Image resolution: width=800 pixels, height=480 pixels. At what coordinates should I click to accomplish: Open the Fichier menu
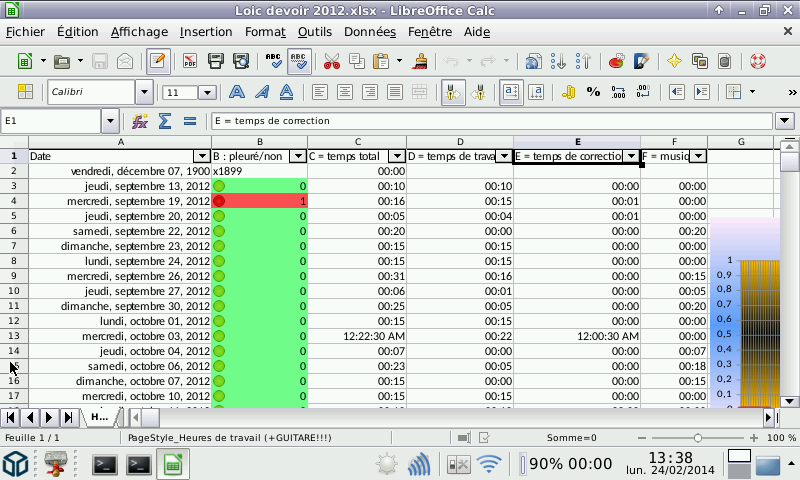tap(25, 32)
